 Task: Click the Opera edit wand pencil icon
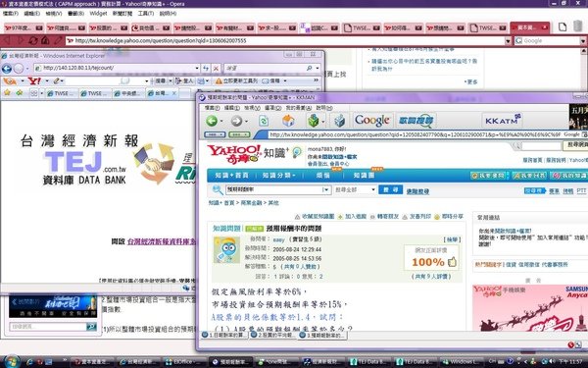58,40
